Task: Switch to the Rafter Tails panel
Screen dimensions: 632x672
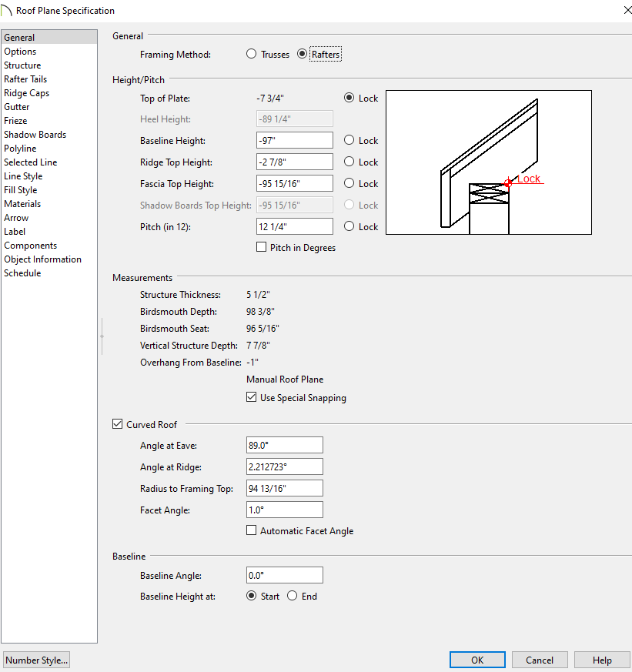Action: click(x=25, y=79)
